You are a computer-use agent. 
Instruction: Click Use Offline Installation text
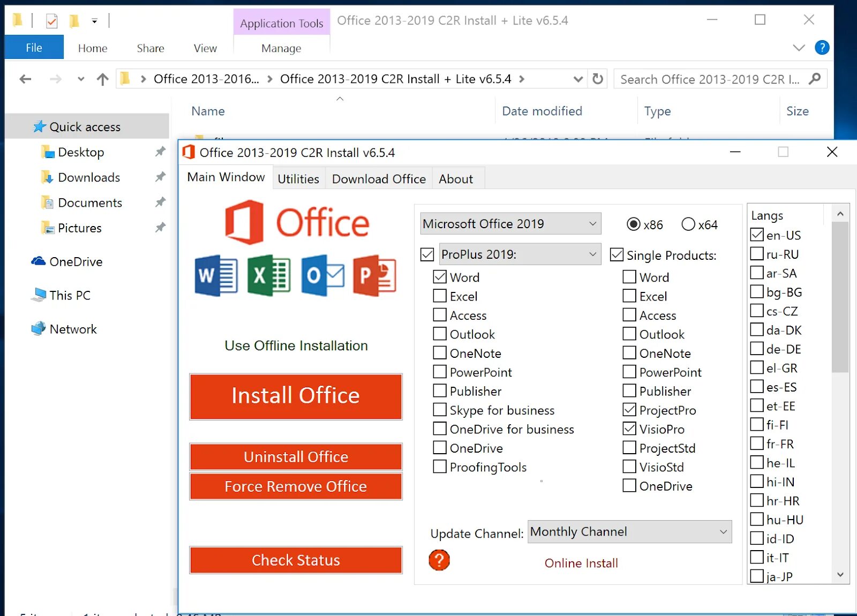pyautogui.click(x=296, y=345)
